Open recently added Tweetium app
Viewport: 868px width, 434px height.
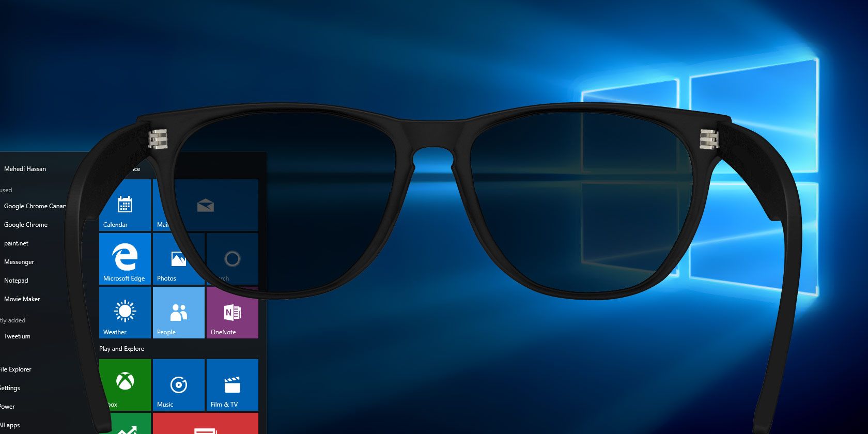[x=17, y=336]
